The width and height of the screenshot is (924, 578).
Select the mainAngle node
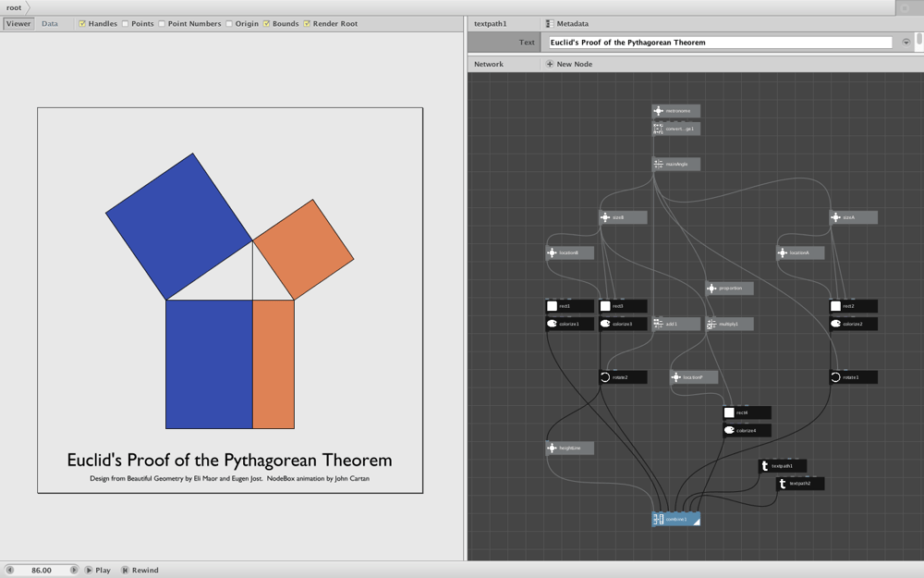(x=676, y=164)
